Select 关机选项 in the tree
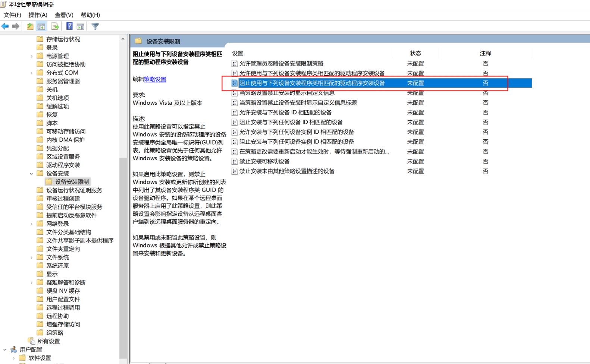Viewport: 590px width, 364px height. (x=57, y=98)
